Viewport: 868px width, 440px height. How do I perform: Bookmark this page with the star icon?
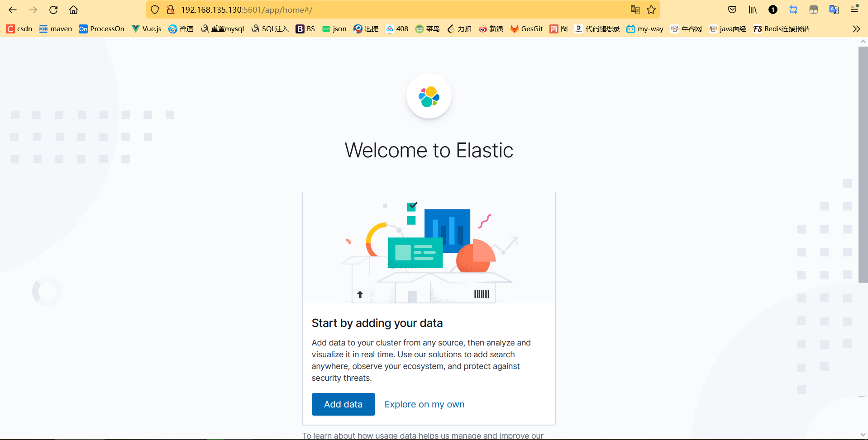pos(651,9)
